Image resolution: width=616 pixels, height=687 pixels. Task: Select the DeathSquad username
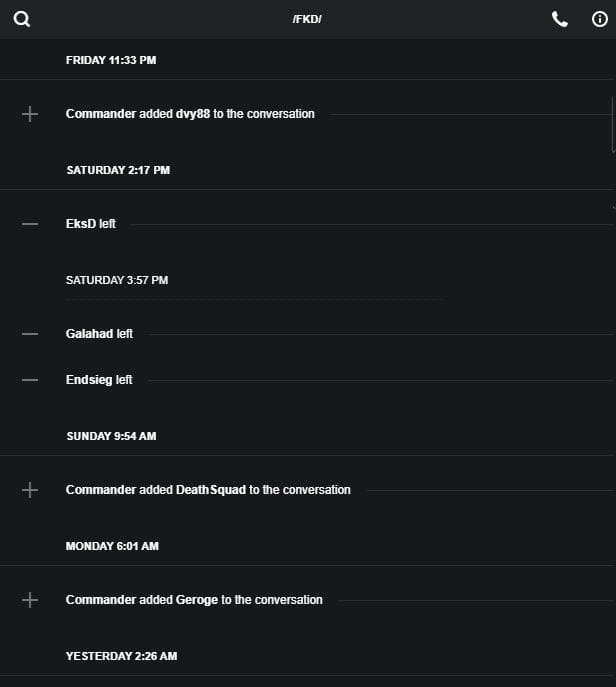click(x=210, y=490)
